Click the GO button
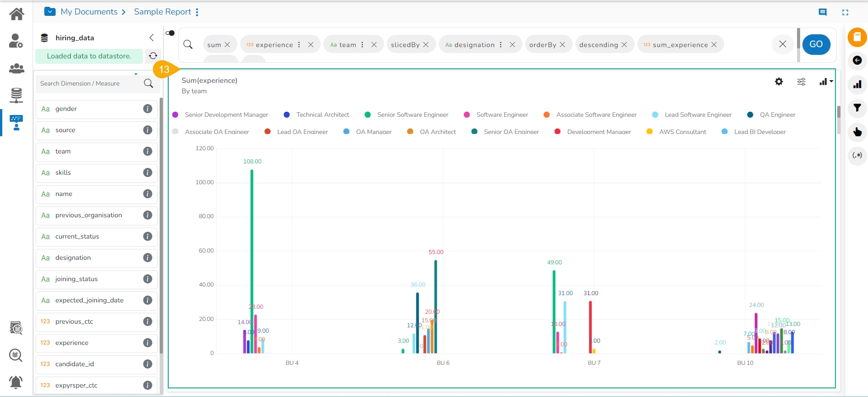 tap(816, 44)
